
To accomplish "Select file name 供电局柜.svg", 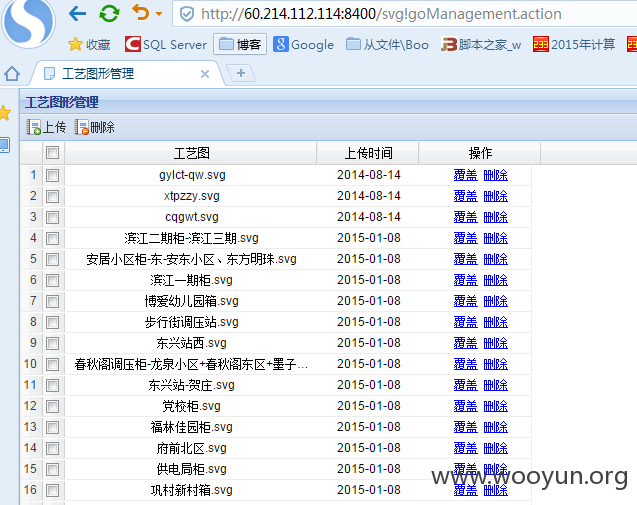I will coord(191,469).
